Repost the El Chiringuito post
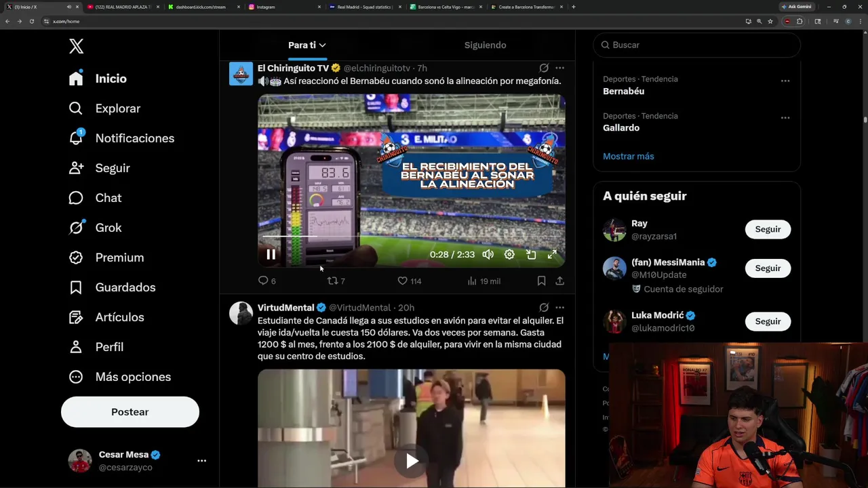This screenshot has height=488, width=868. click(336, 281)
